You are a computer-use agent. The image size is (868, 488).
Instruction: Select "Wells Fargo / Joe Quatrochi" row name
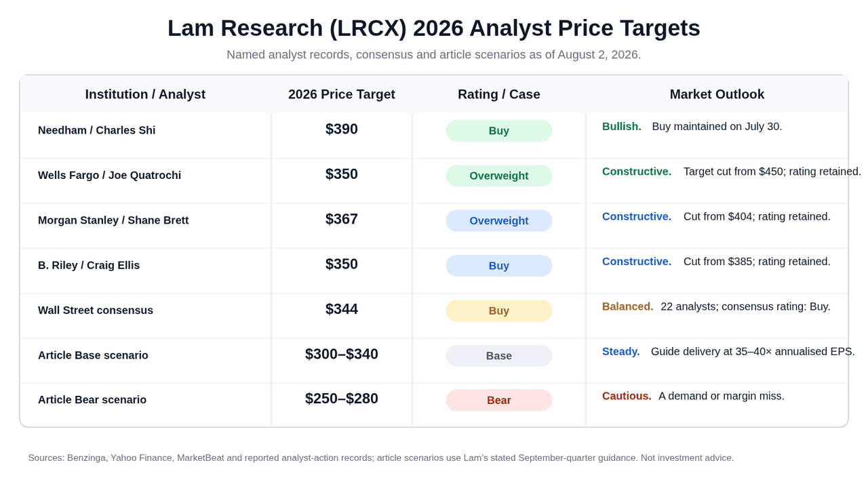click(110, 175)
